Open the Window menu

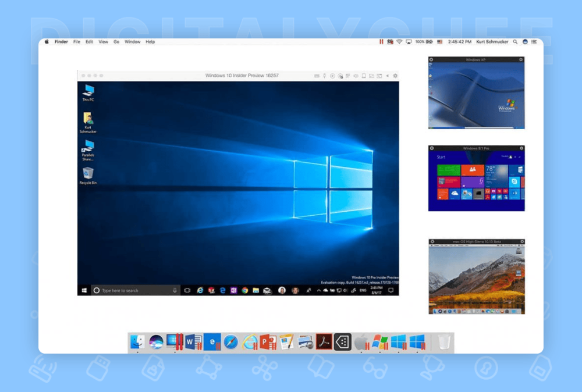[133, 42]
